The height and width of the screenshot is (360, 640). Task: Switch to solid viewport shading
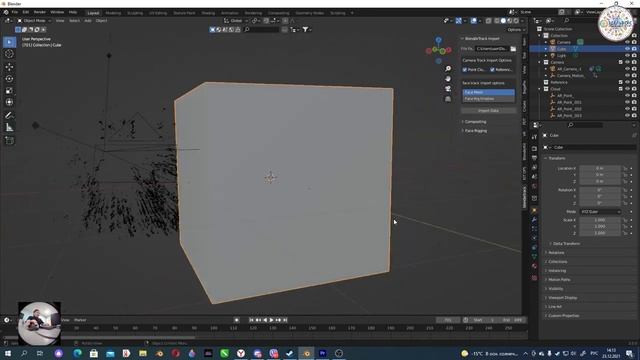pyautogui.click(x=503, y=21)
